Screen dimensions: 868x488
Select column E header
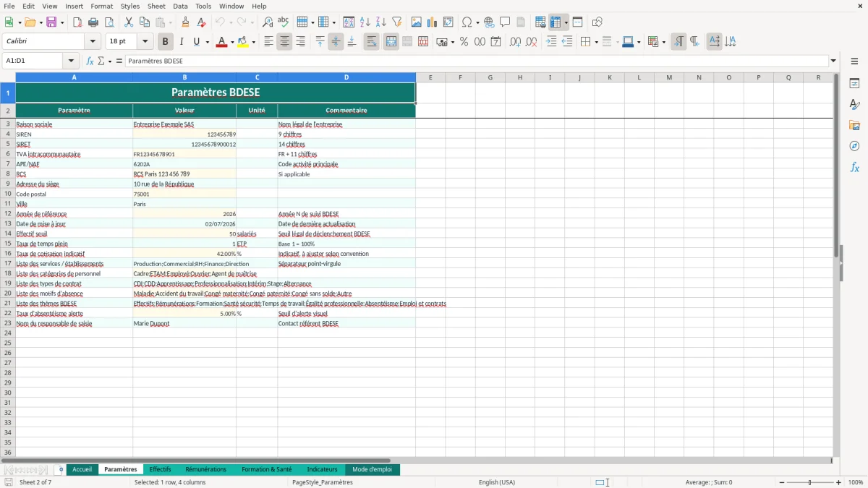430,77
